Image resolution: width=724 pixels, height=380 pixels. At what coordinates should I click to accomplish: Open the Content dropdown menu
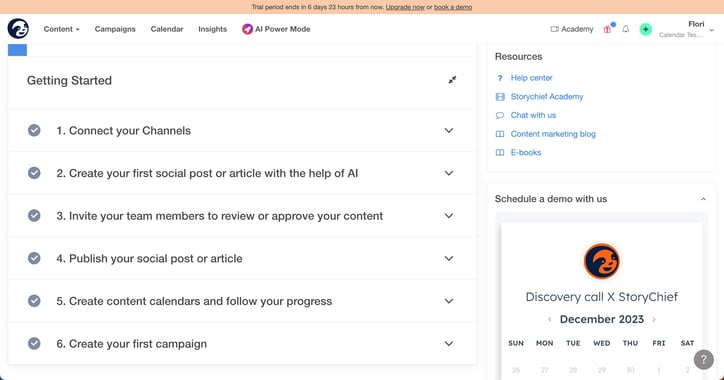61,29
